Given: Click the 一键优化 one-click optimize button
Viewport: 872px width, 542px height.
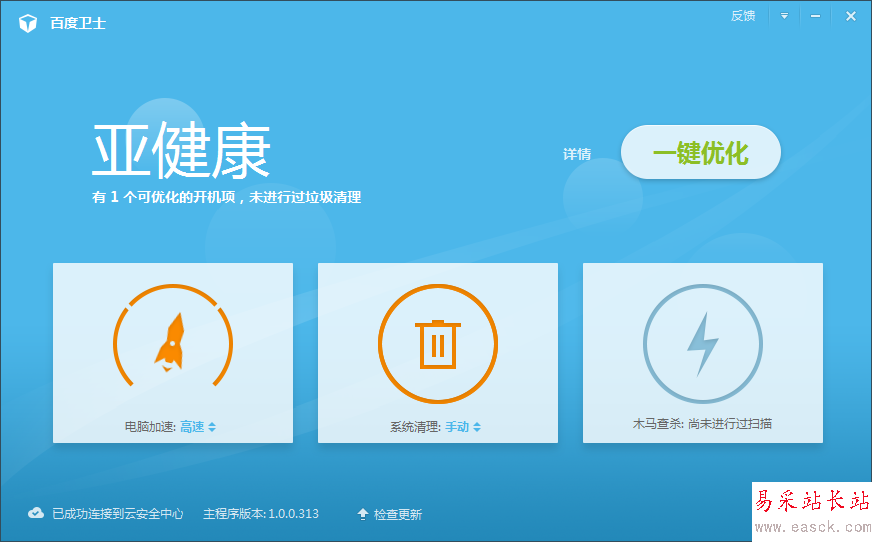Looking at the screenshot, I should (x=701, y=152).
